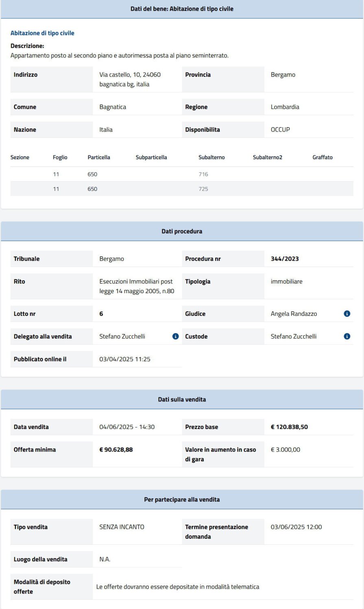Select the minimum offer '€ 90.628,88'
364x609 pixels.
[x=116, y=450]
